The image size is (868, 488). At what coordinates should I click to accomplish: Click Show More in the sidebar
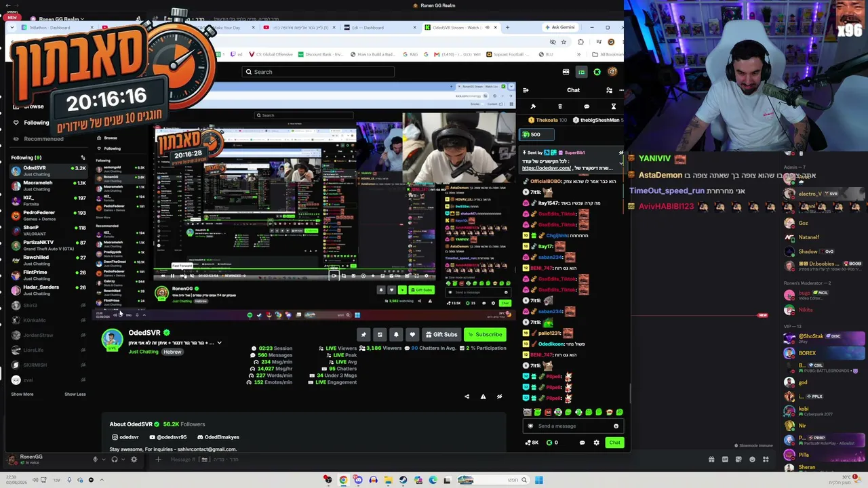(22, 394)
